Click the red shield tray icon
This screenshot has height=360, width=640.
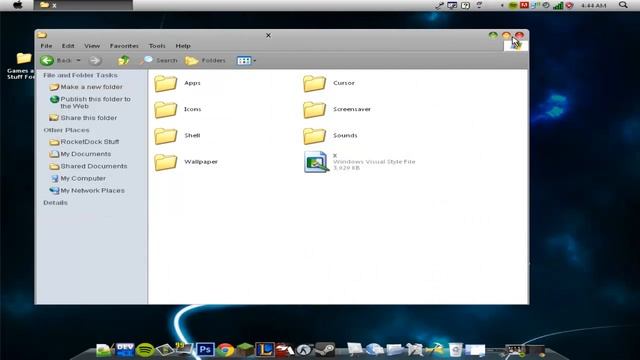coord(569,5)
